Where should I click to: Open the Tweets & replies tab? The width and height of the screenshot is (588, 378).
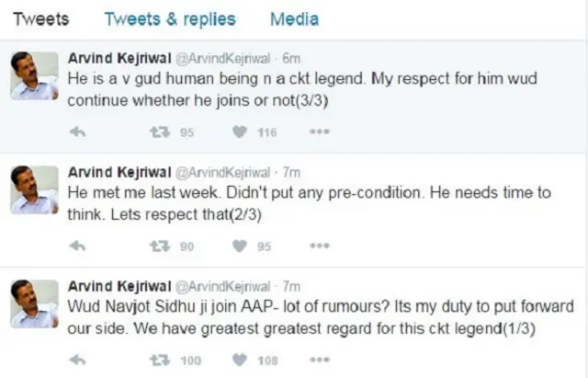click(x=170, y=19)
